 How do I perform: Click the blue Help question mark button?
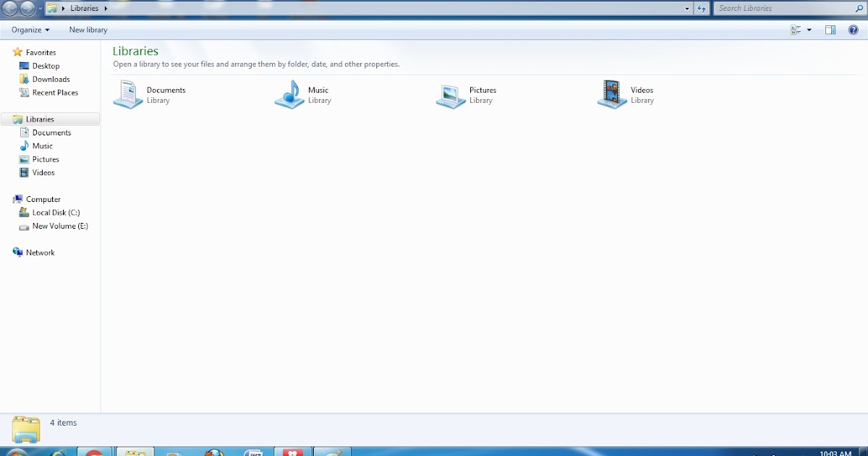pos(854,30)
